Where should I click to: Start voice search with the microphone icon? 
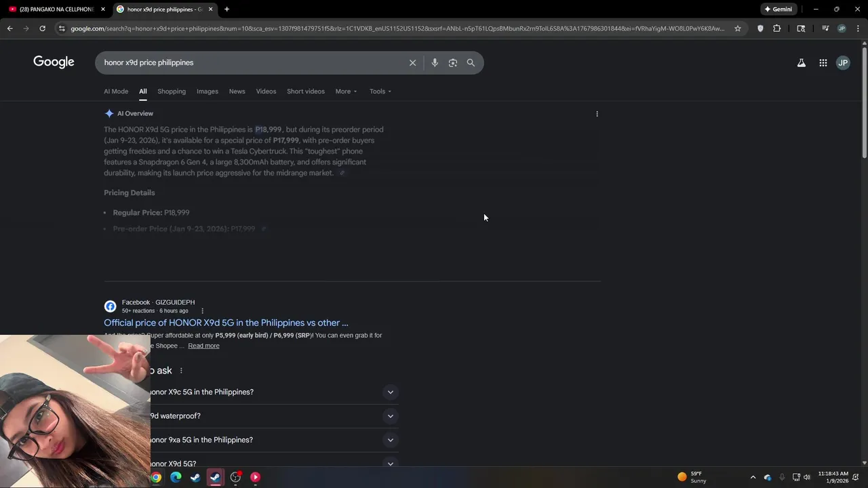(x=435, y=62)
